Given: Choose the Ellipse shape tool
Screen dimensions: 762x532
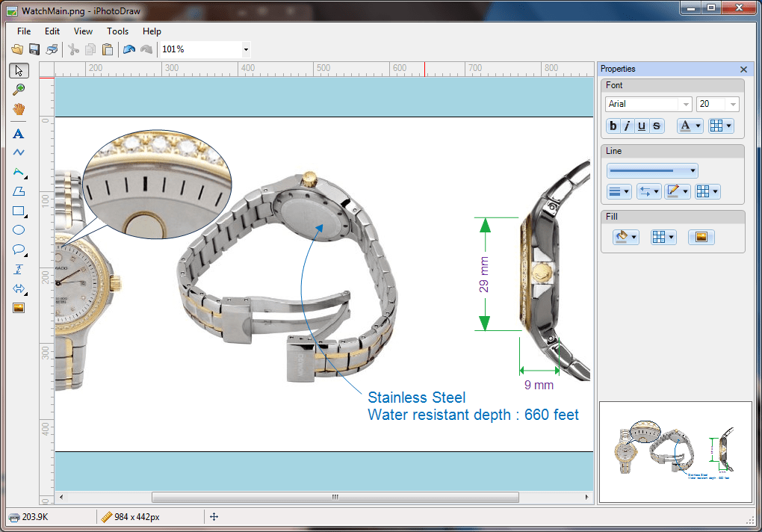Looking at the screenshot, I should tap(19, 230).
